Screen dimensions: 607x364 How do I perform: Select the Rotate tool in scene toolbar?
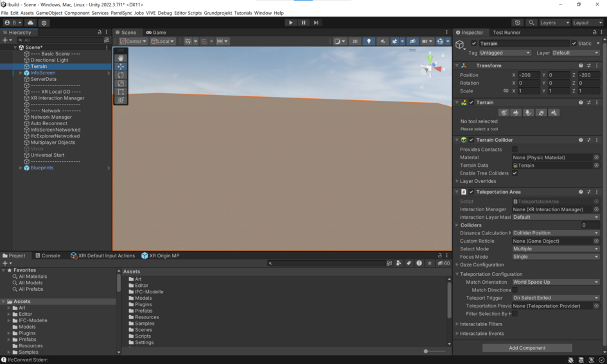[121, 74]
